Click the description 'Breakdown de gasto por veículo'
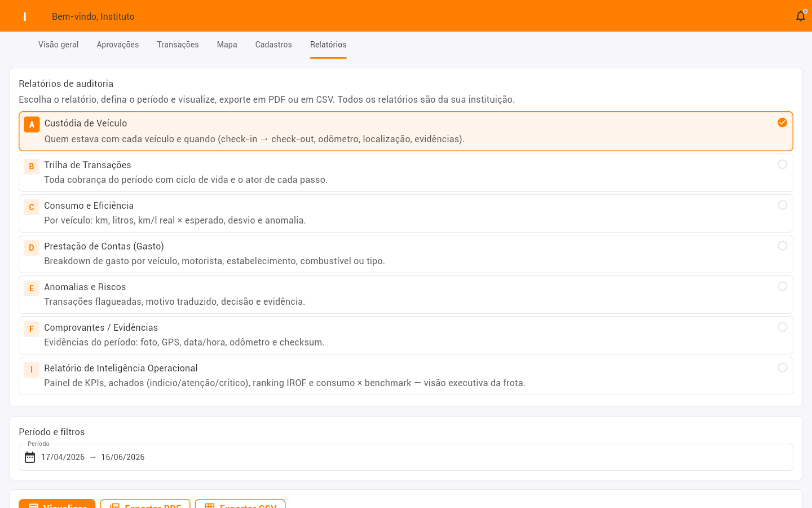The image size is (812, 508). 215,261
